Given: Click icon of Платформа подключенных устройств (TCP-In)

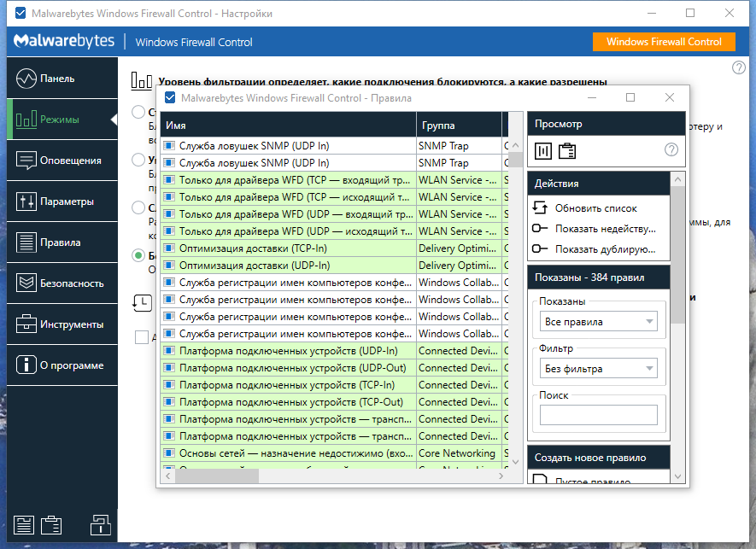Looking at the screenshot, I should (169, 384).
